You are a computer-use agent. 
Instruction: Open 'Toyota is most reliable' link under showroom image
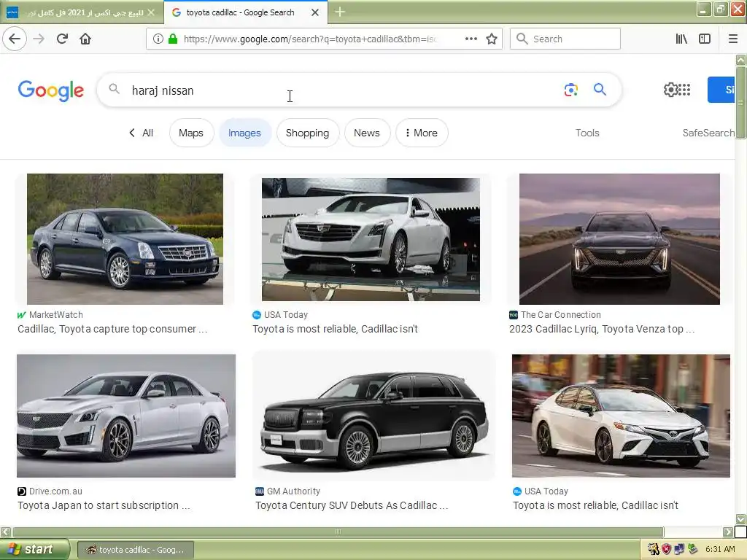335,329
